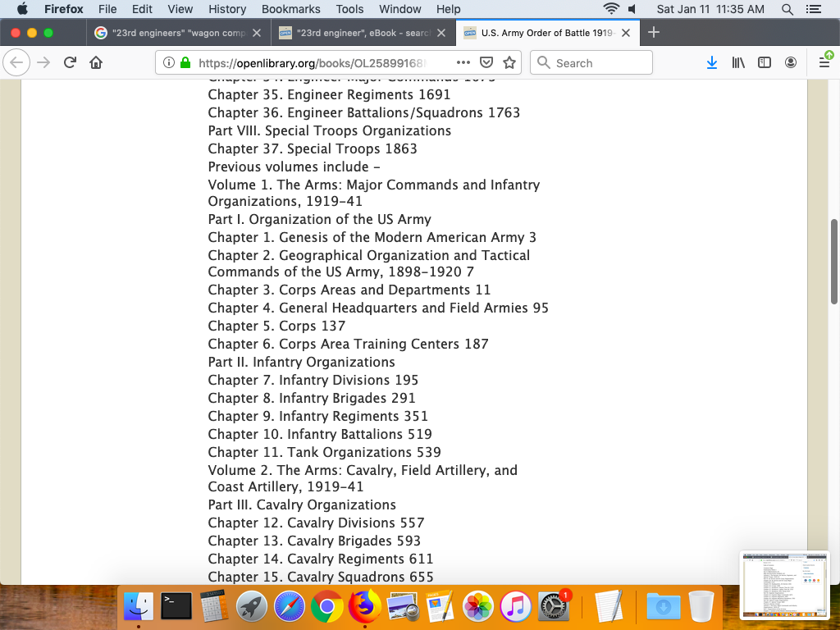
Task: Bookmark this page with star icon
Action: pos(509,63)
